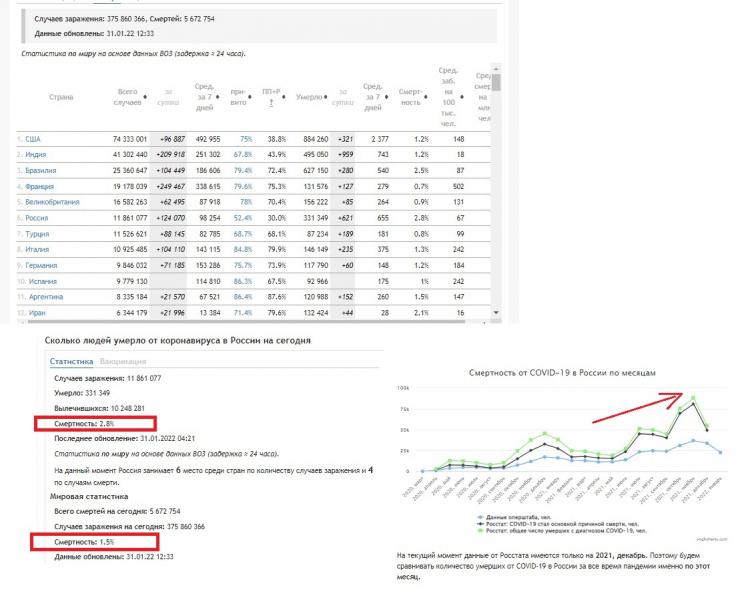Open the Индия country link
Image resolution: width=742 pixels, height=600 pixels.
pyautogui.click(x=35, y=155)
